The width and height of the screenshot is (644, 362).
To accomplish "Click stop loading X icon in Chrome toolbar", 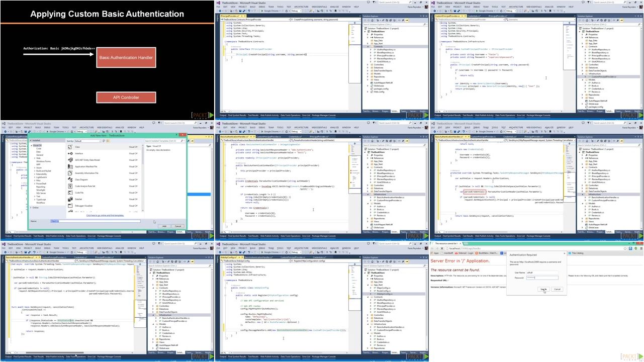I will [442, 248].
